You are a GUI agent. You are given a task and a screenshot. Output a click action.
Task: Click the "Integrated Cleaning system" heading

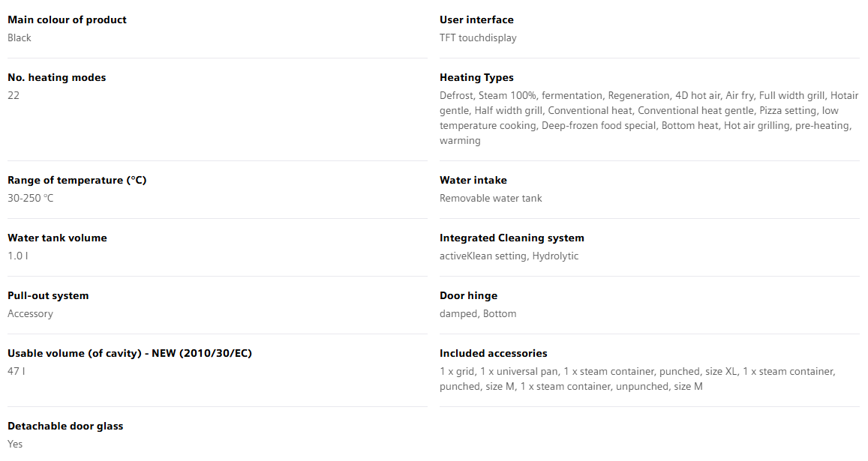point(512,238)
